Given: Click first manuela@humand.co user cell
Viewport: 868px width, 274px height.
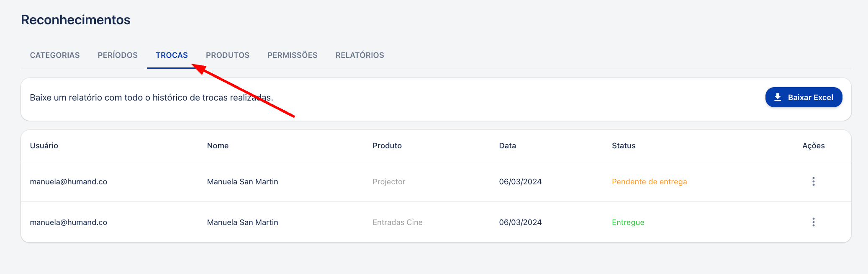Looking at the screenshot, I should pos(69,181).
